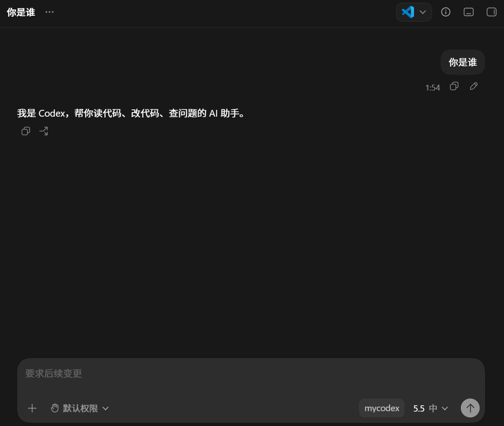Open the 5.5 中 model dropdown

pos(430,408)
